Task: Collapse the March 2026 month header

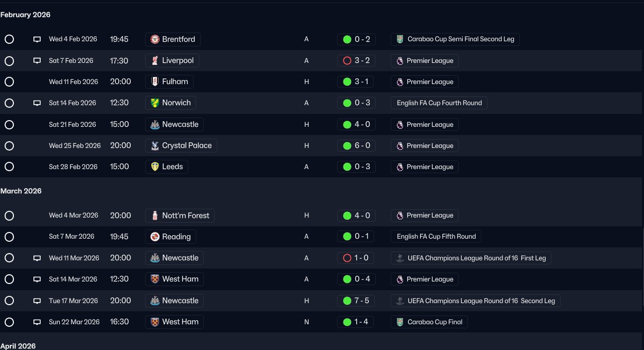Action: (21, 191)
